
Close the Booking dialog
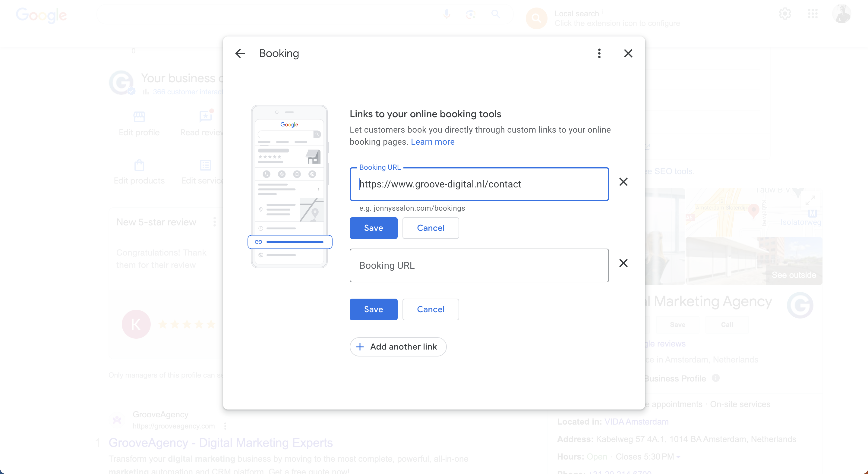pyautogui.click(x=628, y=53)
